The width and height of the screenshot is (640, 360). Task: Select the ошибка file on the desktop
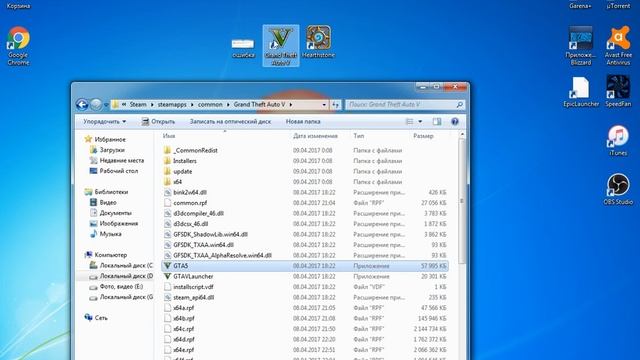click(243, 48)
